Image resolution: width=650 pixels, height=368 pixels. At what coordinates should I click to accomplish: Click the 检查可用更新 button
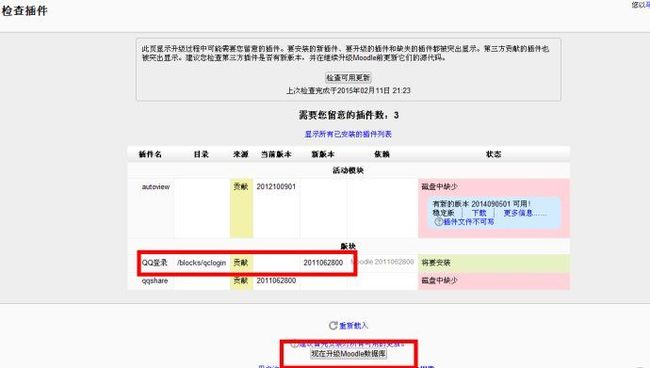point(348,78)
